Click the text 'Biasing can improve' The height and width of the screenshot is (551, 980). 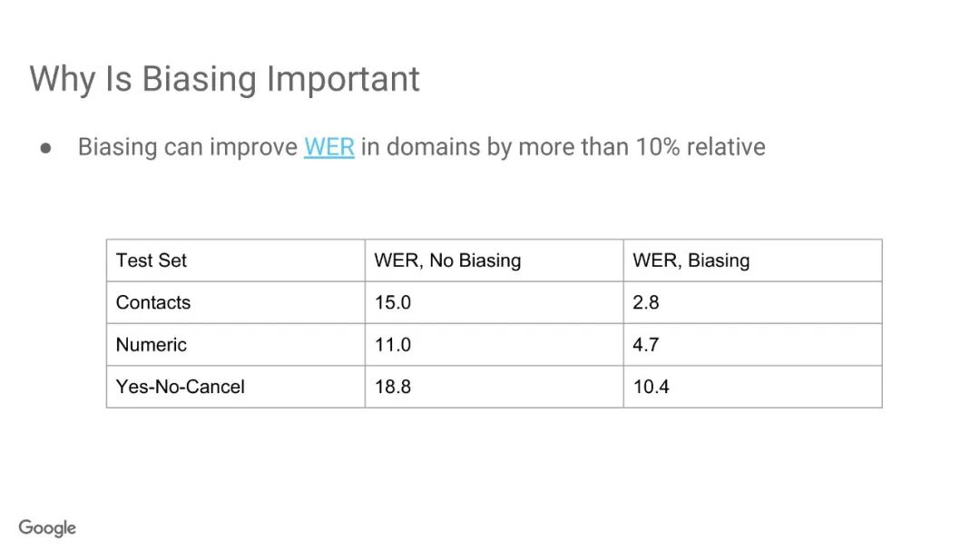point(188,148)
